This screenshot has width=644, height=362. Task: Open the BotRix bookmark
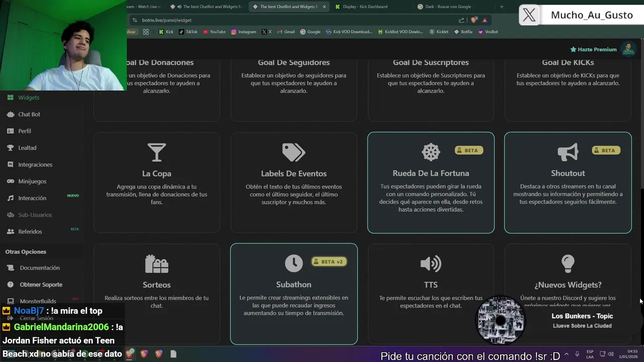(463, 32)
